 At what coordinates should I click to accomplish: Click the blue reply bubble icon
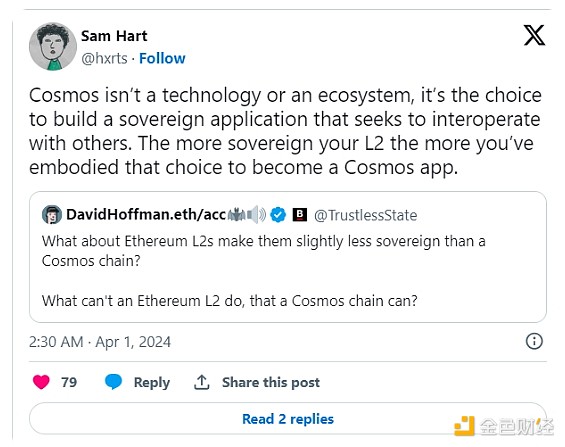(x=113, y=382)
